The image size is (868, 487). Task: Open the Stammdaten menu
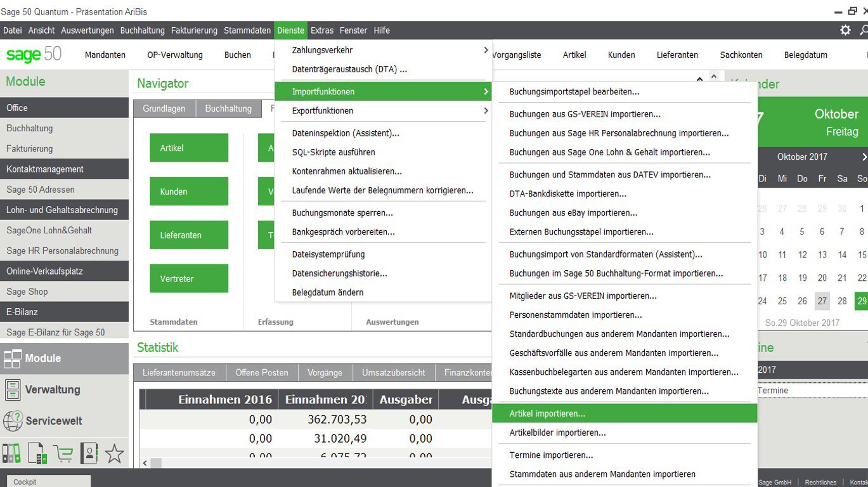point(248,30)
